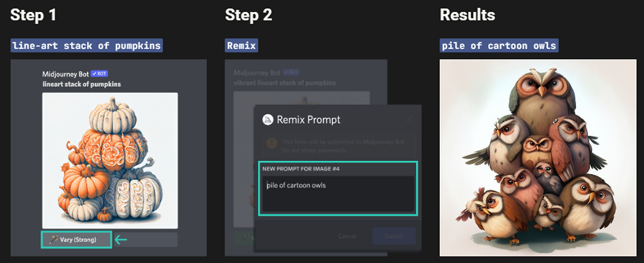The image size is (644, 263).
Task: Click the Vary (Strong) button
Action: [76, 239]
